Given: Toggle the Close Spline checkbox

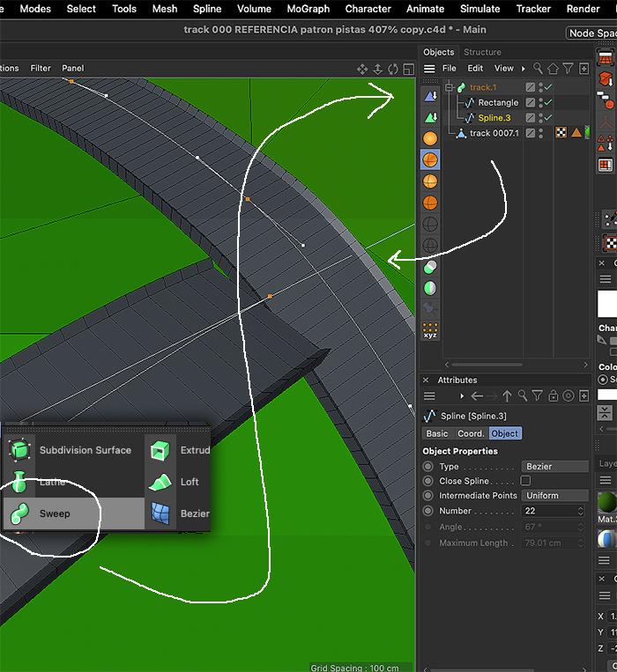Looking at the screenshot, I should pyautogui.click(x=525, y=480).
